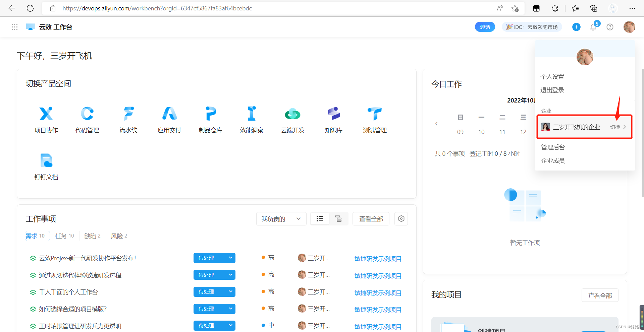Open browser profile avatar icon
This screenshot has width=644, height=332.
[613, 8]
